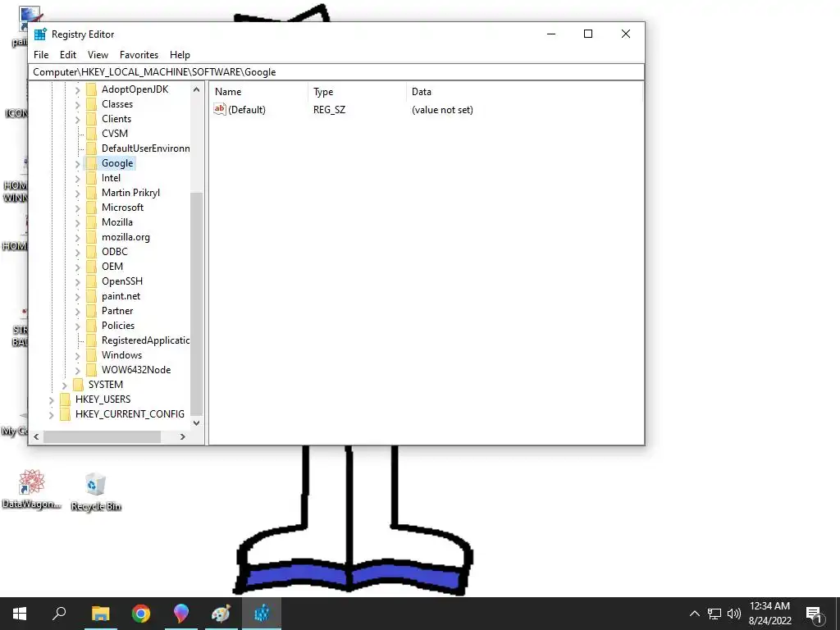The image size is (840, 630).
Task: Open the DataWagon desktop shortcut
Action: [x=32, y=489]
